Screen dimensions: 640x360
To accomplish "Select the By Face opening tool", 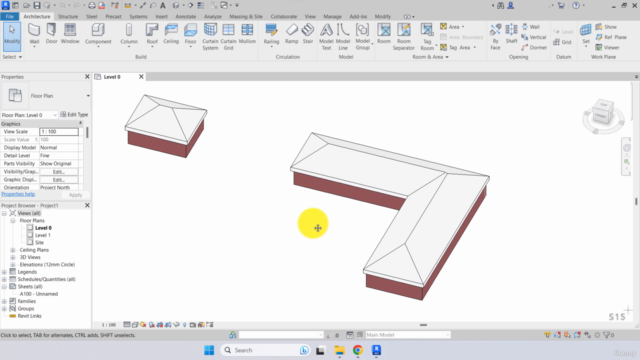I will 495,37.
